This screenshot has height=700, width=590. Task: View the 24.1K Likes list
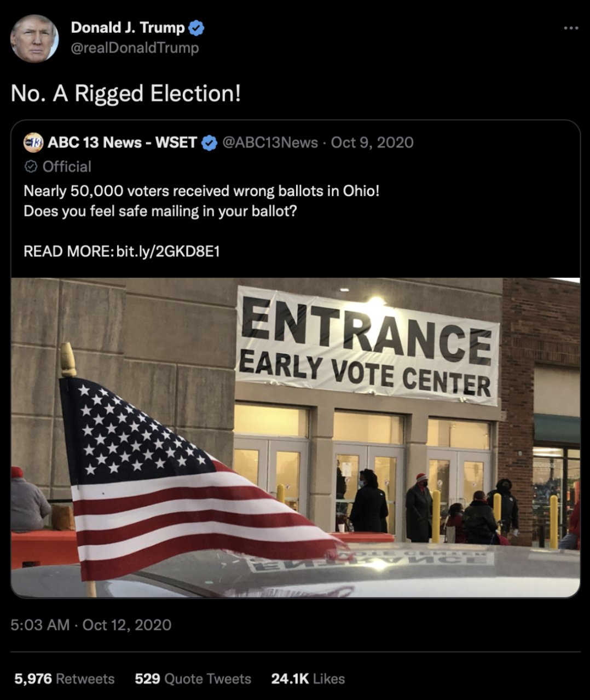click(308, 679)
